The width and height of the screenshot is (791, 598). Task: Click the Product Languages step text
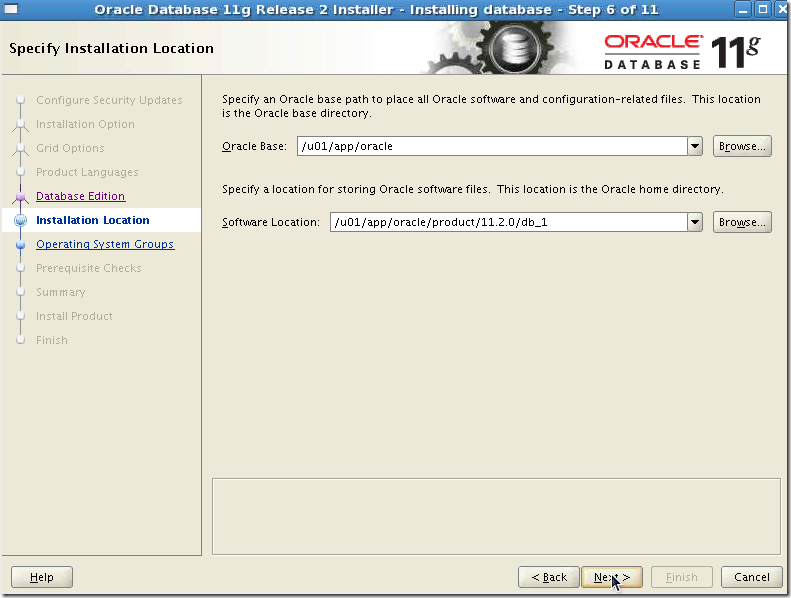pos(87,172)
